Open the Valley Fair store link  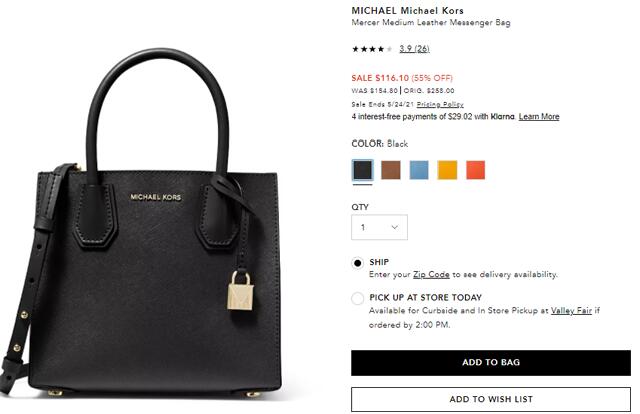(572, 311)
